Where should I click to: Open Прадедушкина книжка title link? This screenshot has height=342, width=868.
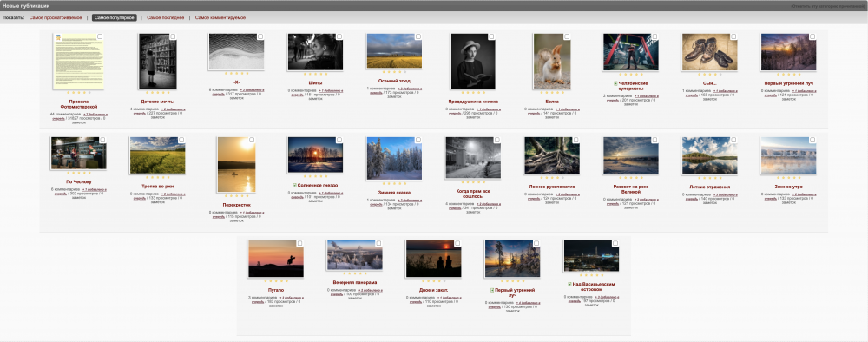pyautogui.click(x=473, y=102)
